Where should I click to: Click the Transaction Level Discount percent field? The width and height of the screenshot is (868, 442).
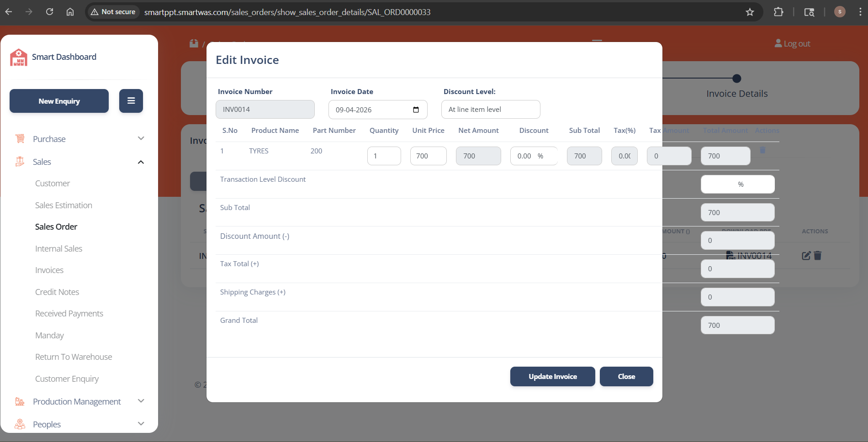738,184
